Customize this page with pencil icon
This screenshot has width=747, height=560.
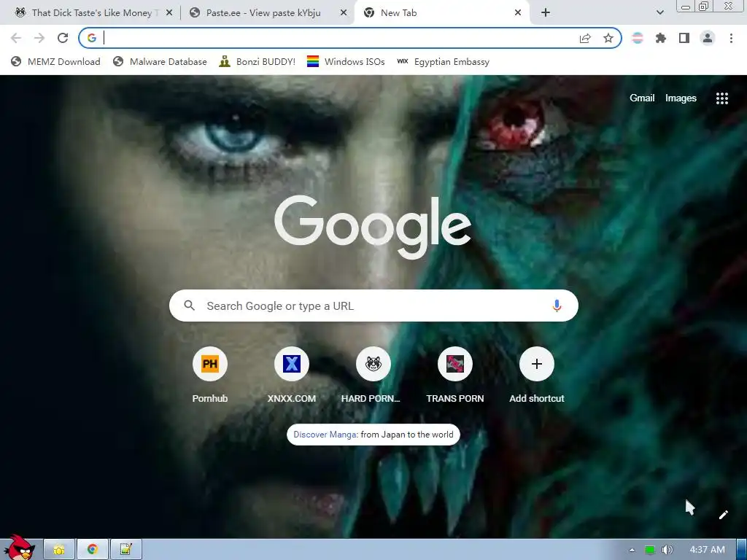coord(723,515)
